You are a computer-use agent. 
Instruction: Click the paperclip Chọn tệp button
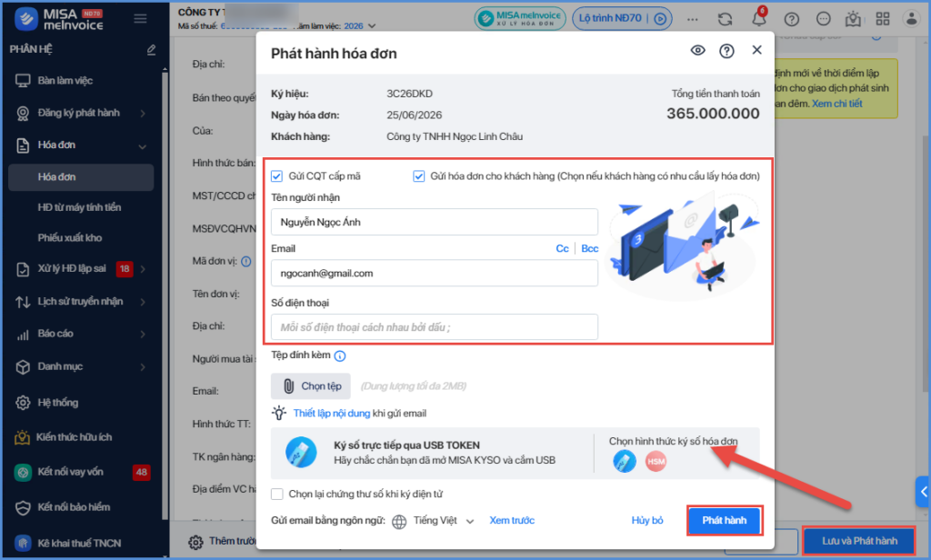tap(311, 386)
